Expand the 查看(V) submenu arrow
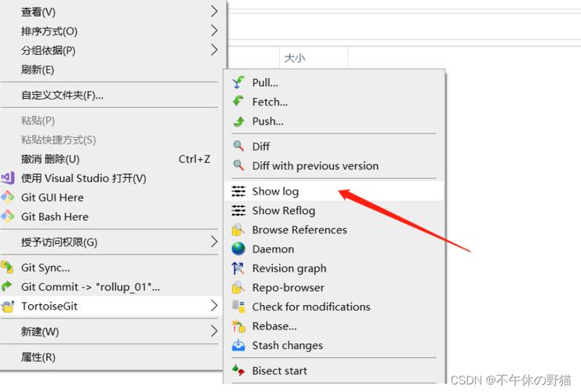 click(x=214, y=12)
